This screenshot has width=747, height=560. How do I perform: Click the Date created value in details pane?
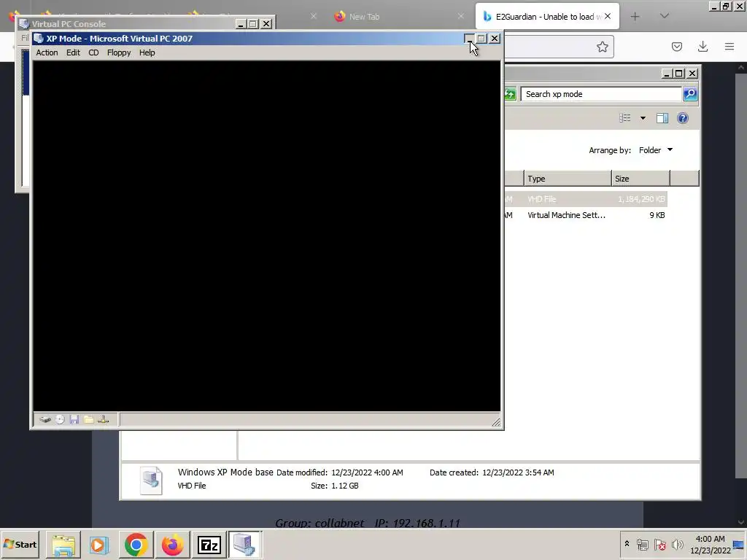point(518,472)
